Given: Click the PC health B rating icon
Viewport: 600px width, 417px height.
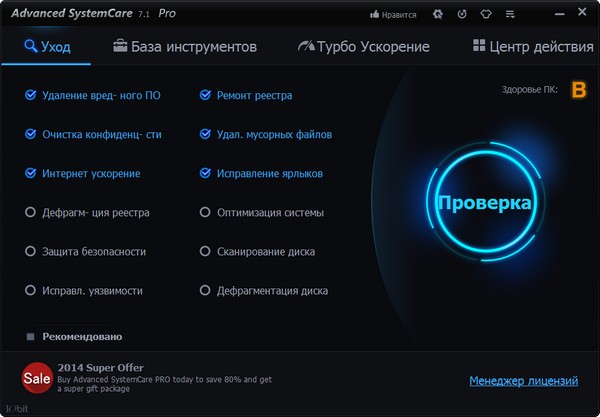Looking at the screenshot, I should point(578,90).
